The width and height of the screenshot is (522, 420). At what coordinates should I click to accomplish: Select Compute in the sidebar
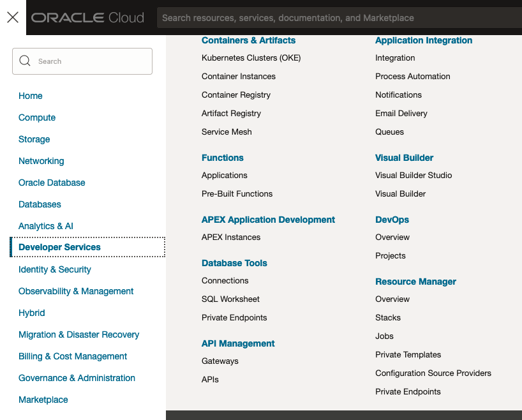click(x=37, y=117)
